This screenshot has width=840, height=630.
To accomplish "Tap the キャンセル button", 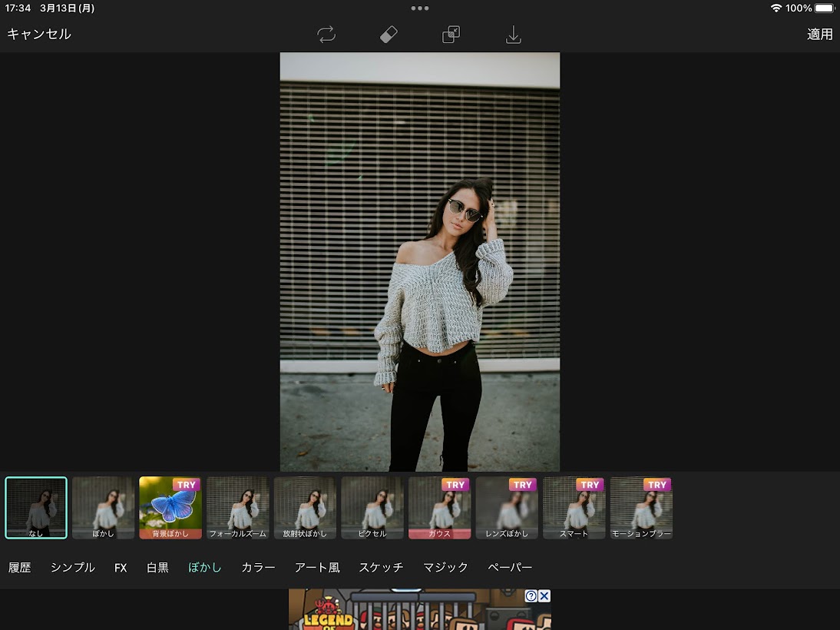I will tap(39, 34).
